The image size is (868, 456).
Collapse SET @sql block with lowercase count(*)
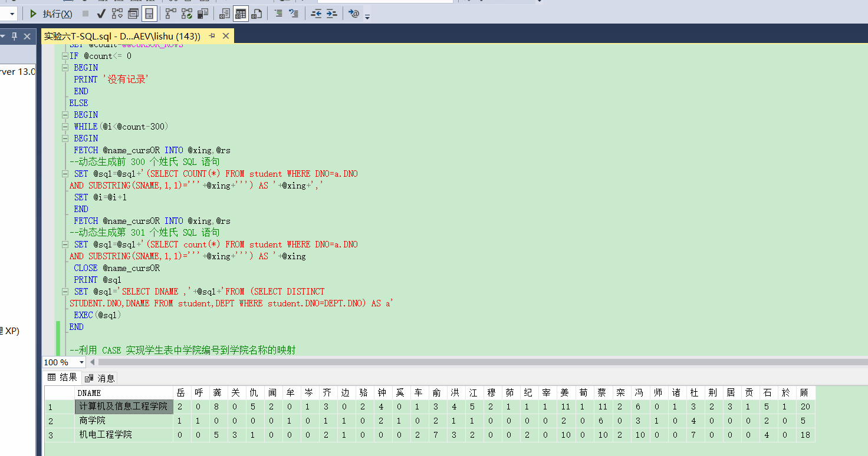click(x=65, y=244)
